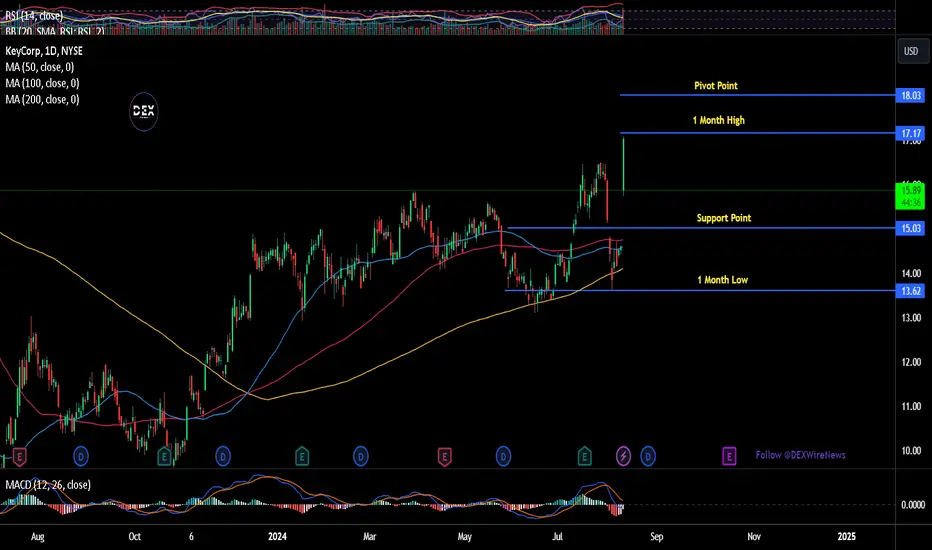This screenshot has height=550, width=932.
Task: Click the 0.0000 value on the MACD scale
Action: (912, 505)
